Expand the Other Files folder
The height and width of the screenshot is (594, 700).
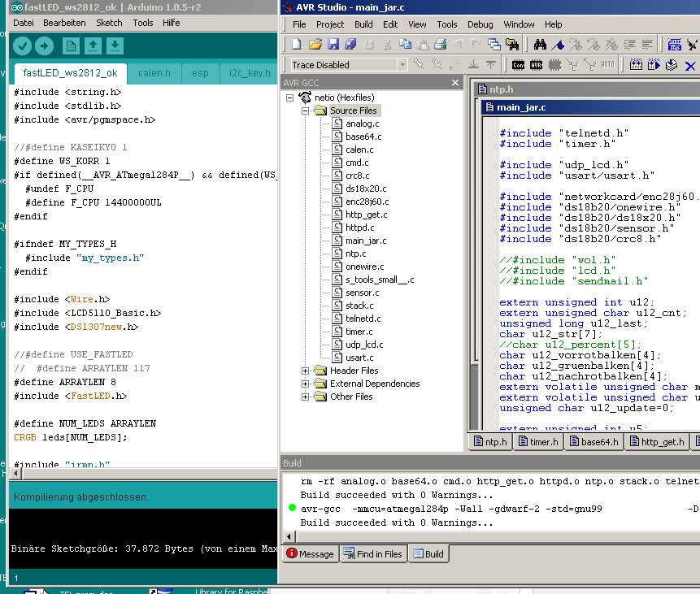[306, 397]
